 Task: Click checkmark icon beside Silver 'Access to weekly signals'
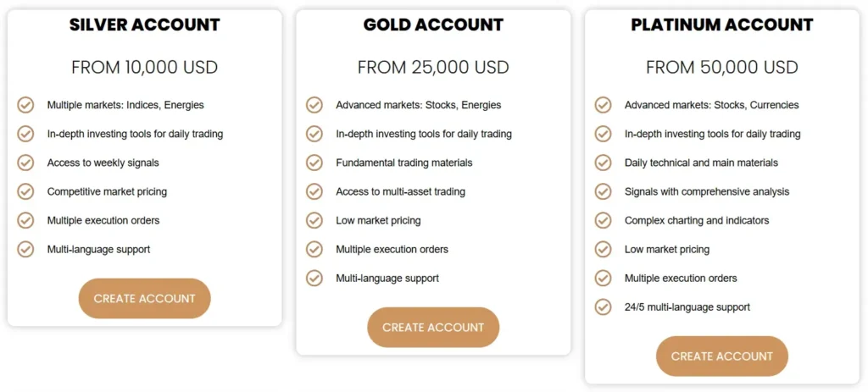point(25,163)
